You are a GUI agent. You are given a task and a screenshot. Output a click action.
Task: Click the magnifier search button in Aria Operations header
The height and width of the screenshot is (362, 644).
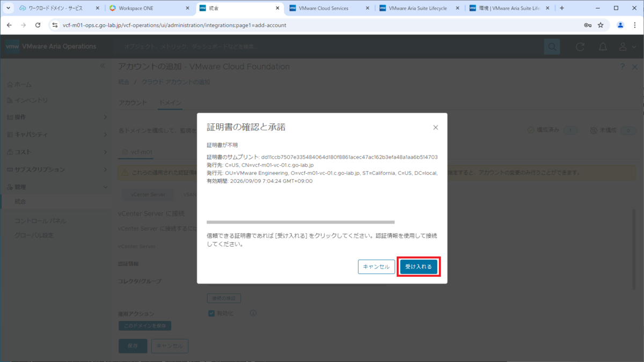coord(552,47)
